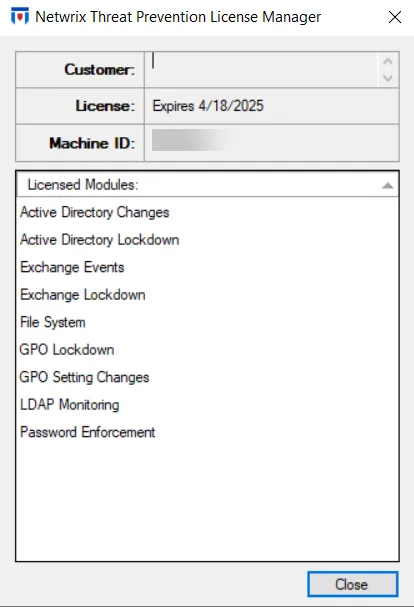Click the window title text
The height and width of the screenshot is (607, 414).
pyautogui.click(x=178, y=17)
